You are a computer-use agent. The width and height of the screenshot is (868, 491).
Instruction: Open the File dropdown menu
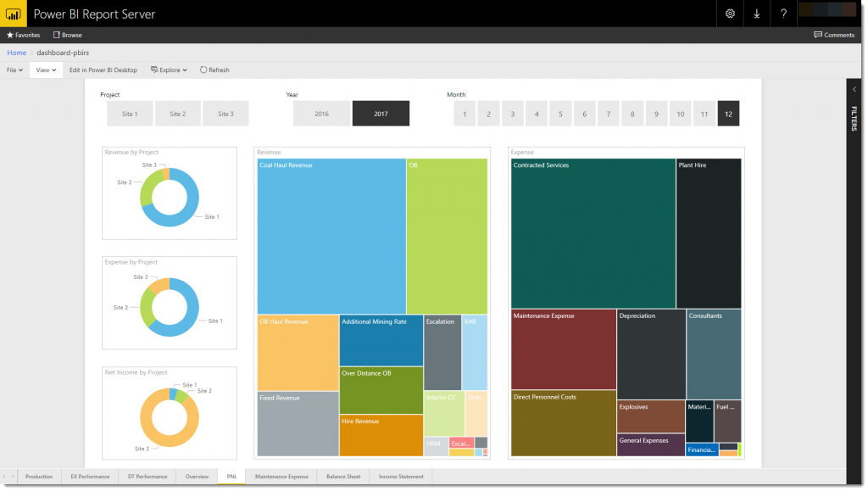(x=14, y=70)
